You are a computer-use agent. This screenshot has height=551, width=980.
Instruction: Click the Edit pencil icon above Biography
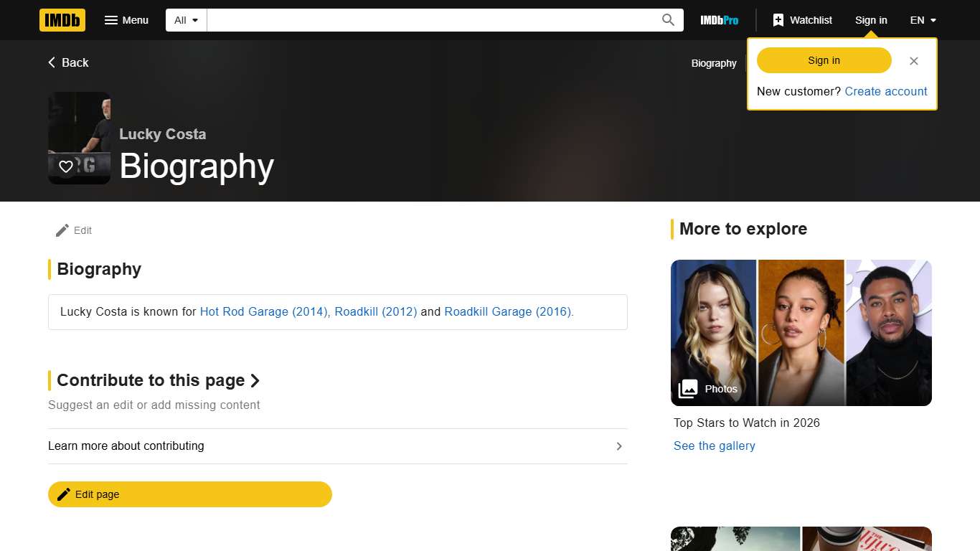(x=62, y=230)
